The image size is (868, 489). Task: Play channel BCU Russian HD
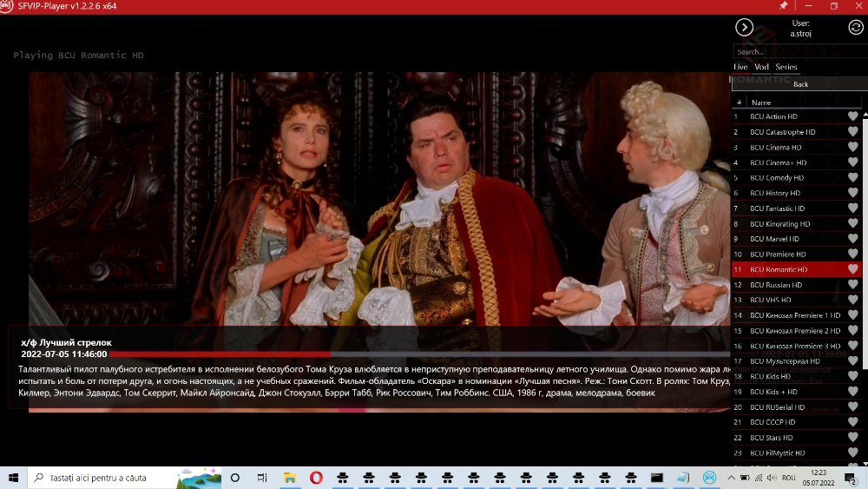(x=797, y=285)
